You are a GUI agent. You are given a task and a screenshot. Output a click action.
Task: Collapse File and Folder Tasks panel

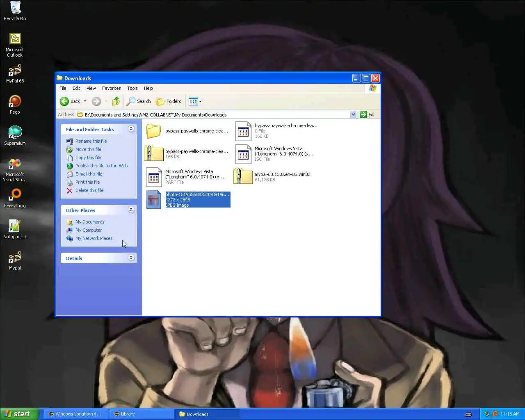131,129
